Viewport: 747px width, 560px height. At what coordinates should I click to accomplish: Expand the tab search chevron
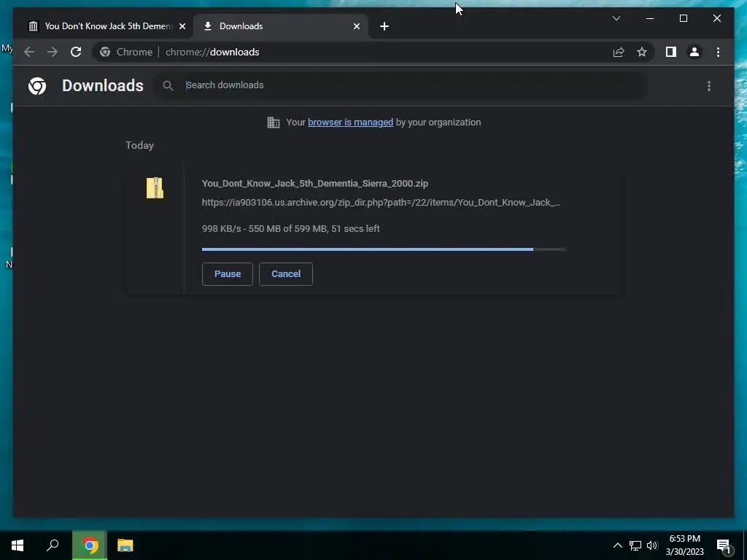(616, 18)
